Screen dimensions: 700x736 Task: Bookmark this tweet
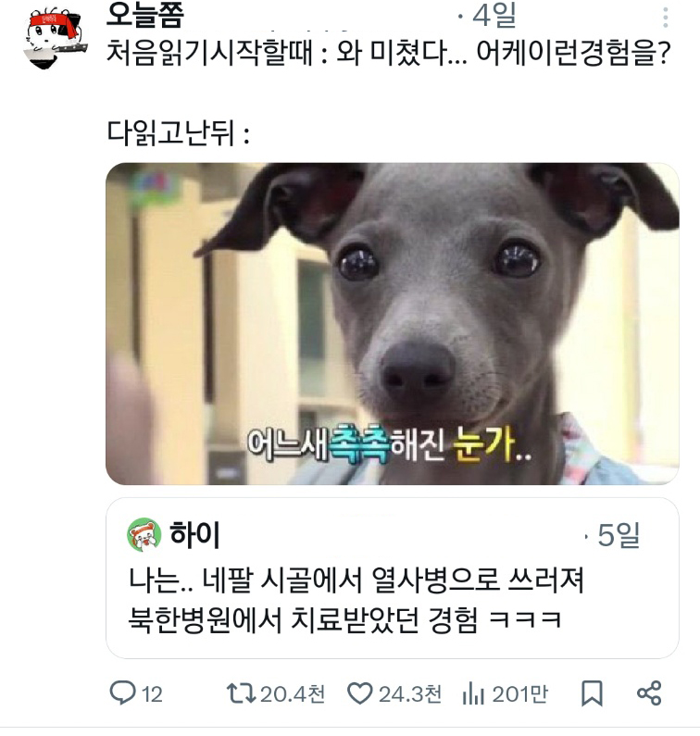click(592, 693)
